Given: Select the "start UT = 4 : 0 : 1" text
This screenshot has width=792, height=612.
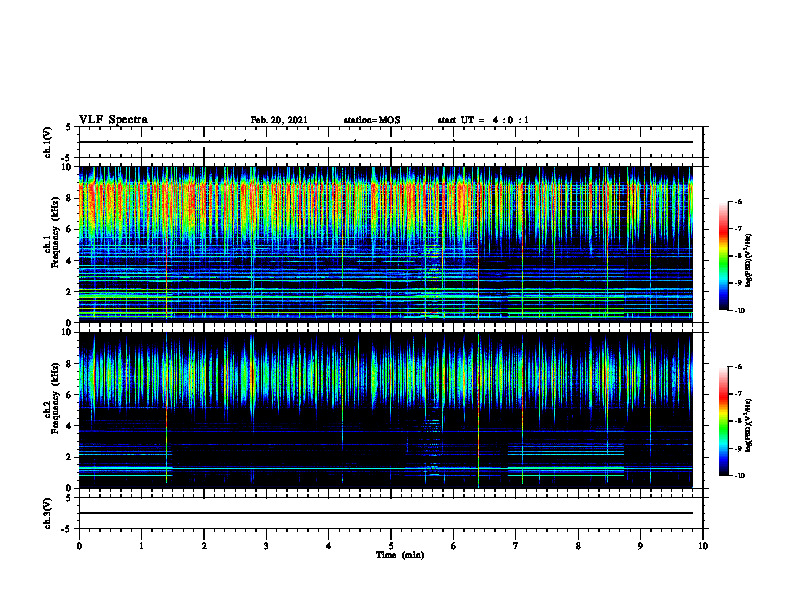Looking at the screenshot, I should 483,120.
